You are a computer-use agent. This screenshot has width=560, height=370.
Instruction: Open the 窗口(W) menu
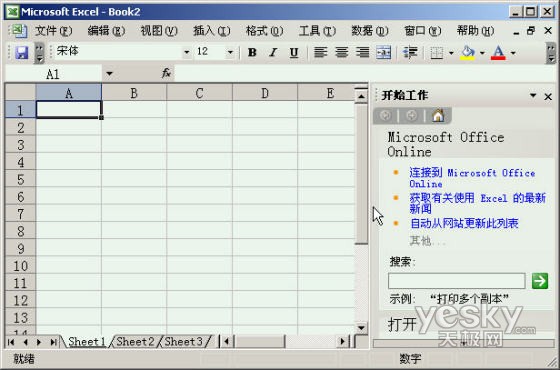coord(422,31)
